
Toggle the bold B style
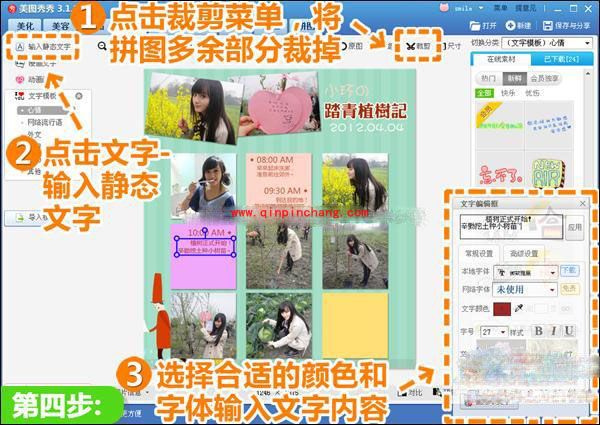538,331
